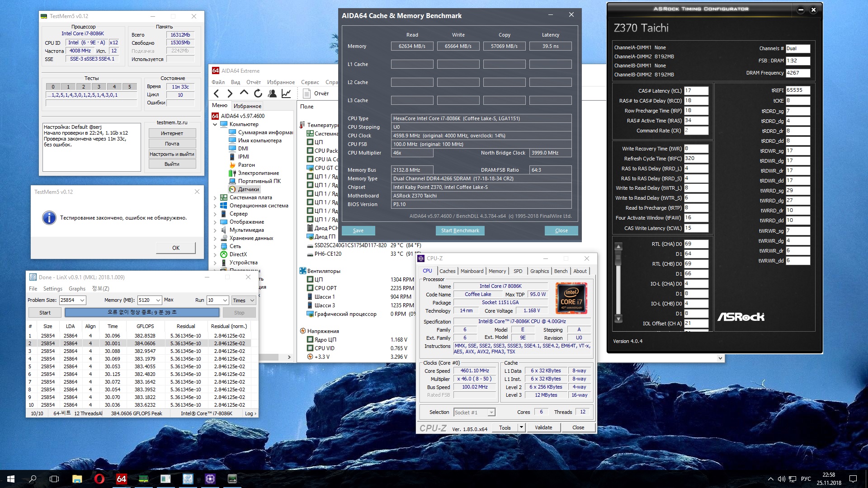Screen dimensions: 868x488
Task: Open the Tools dropdown arrow in CPU-Z
Action: (521, 427)
